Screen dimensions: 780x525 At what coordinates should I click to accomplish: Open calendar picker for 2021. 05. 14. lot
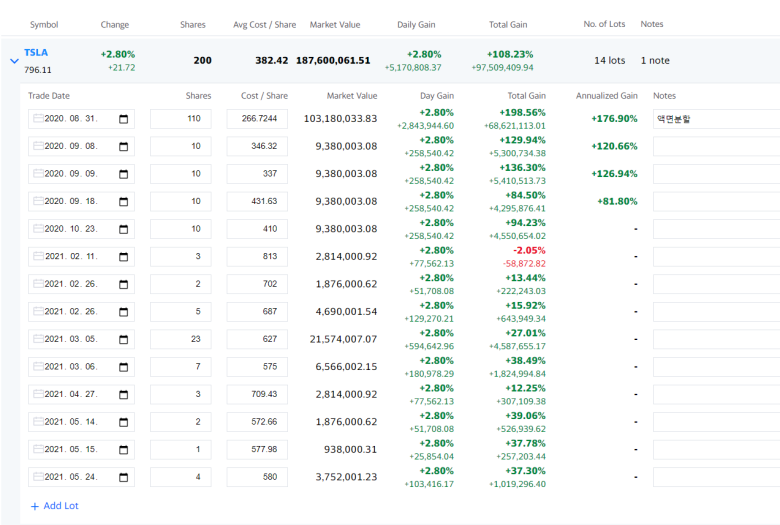point(123,422)
